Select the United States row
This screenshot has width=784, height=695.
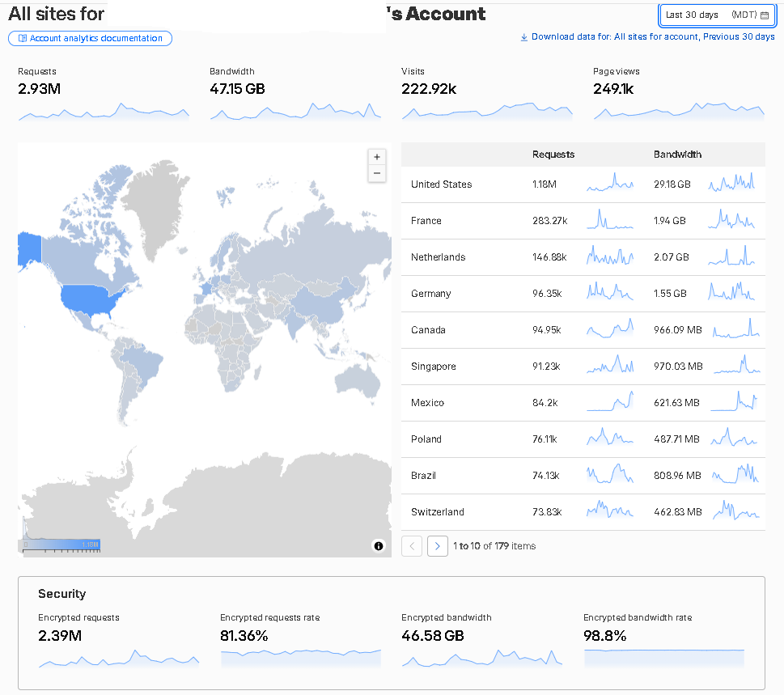(x=583, y=184)
